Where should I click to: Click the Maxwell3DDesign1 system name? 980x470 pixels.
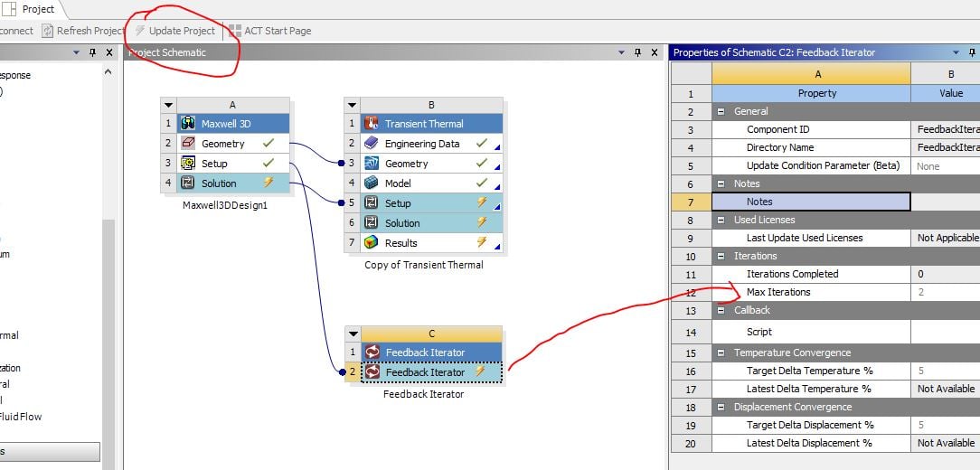coord(225,205)
